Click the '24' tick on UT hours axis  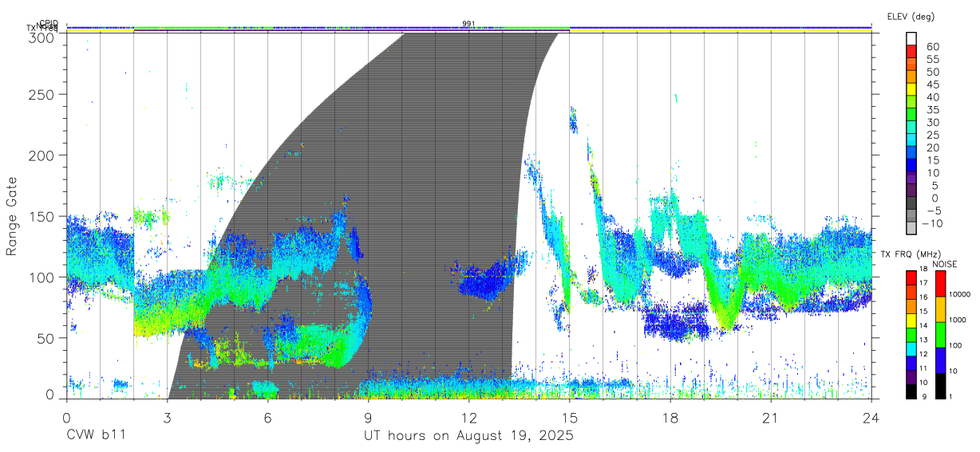click(871, 418)
